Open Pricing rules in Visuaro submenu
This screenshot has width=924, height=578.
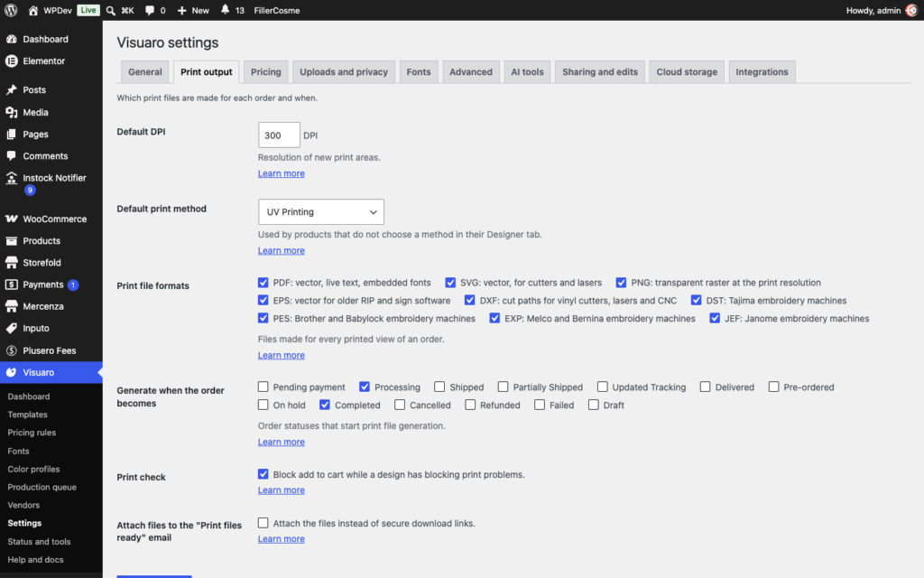coord(32,433)
